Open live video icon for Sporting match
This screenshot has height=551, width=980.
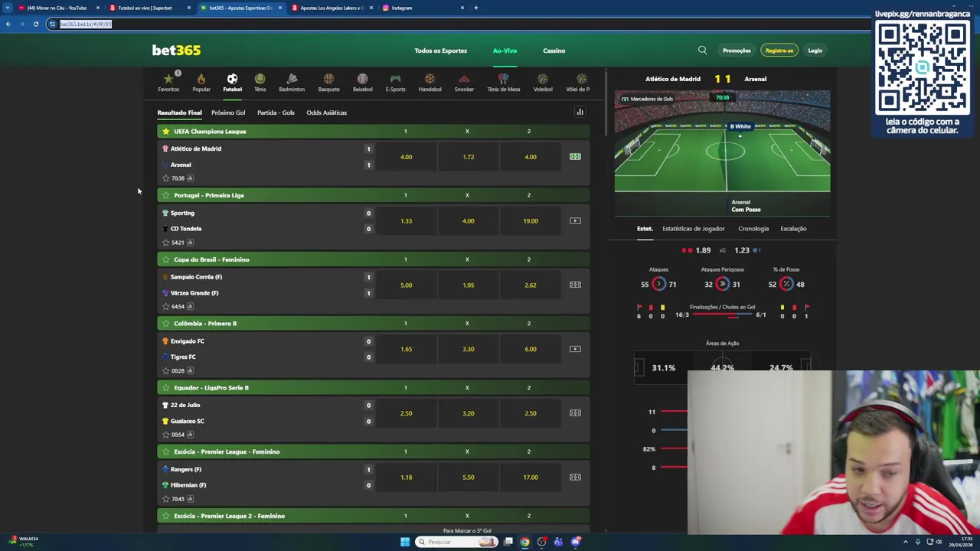tap(575, 221)
